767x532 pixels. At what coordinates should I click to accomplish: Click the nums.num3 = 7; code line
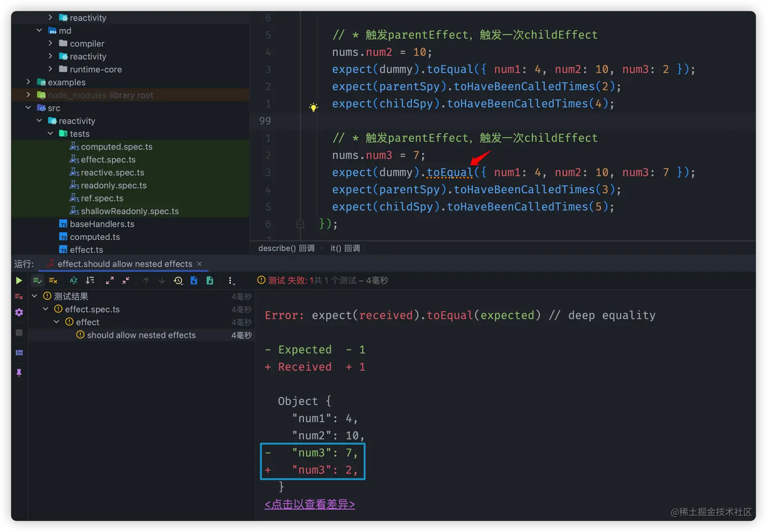[x=378, y=155]
